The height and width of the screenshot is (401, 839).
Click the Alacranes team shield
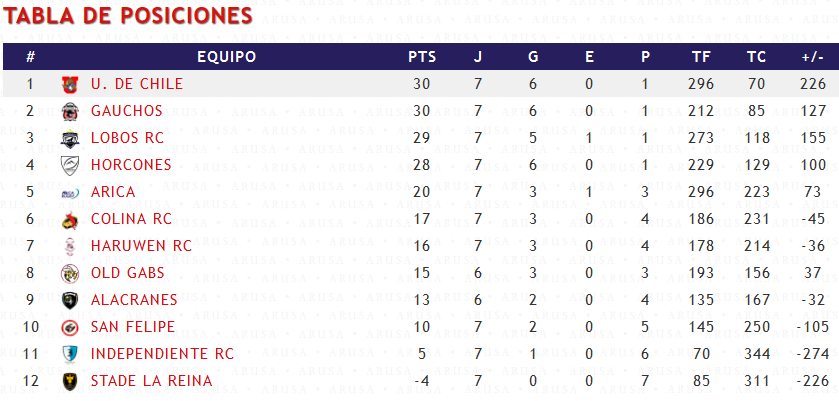tap(70, 300)
